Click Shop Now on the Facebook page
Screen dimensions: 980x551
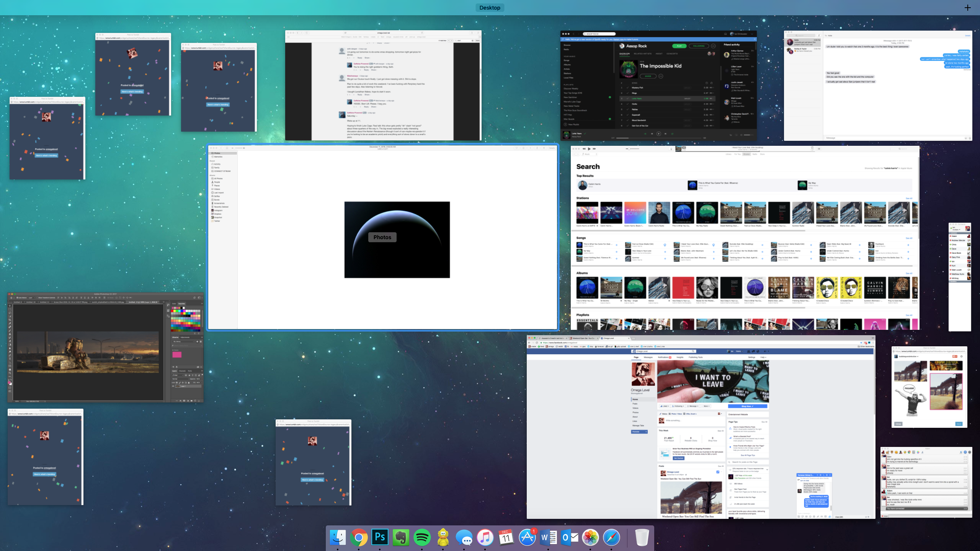pyautogui.click(x=748, y=406)
